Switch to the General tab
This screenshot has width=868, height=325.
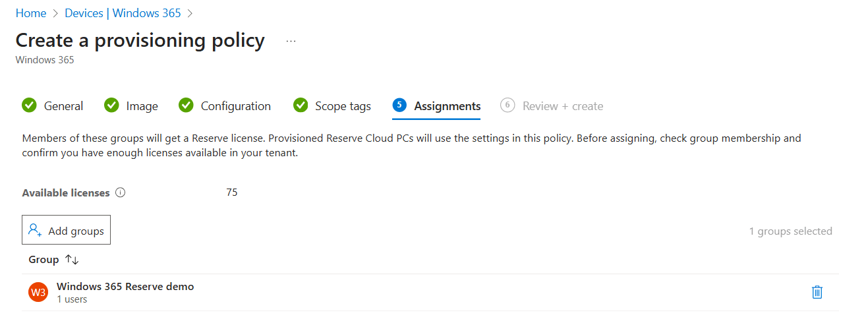[x=63, y=106]
